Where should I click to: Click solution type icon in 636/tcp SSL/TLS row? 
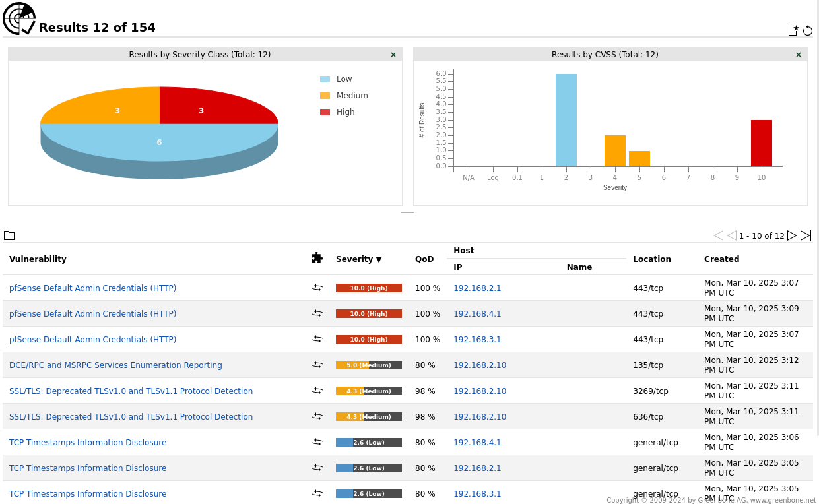[317, 416]
